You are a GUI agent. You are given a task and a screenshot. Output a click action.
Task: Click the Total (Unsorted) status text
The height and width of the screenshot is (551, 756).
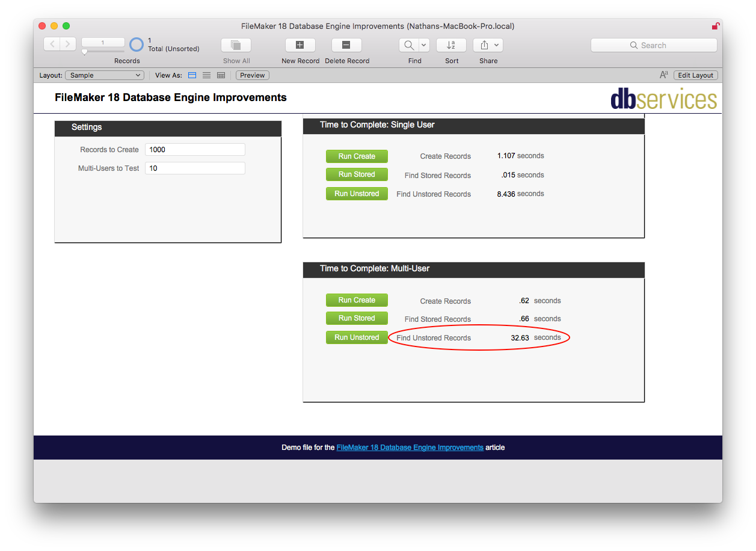coord(174,49)
